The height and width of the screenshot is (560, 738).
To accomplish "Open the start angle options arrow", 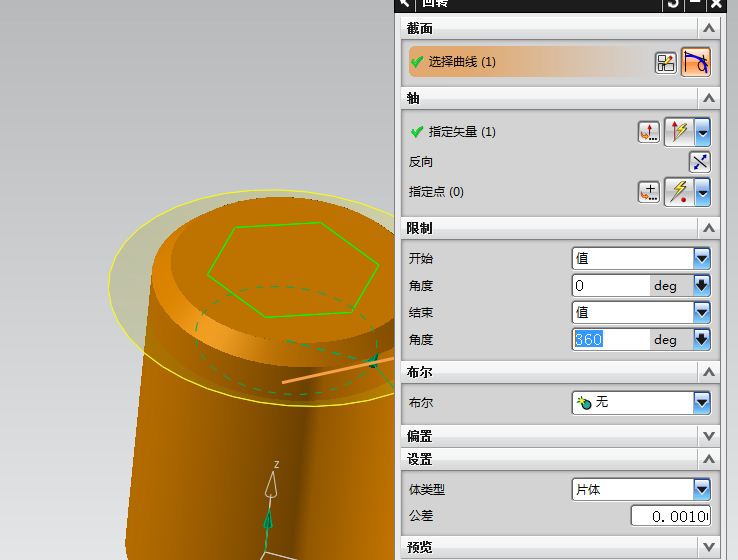I will tap(702, 286).
